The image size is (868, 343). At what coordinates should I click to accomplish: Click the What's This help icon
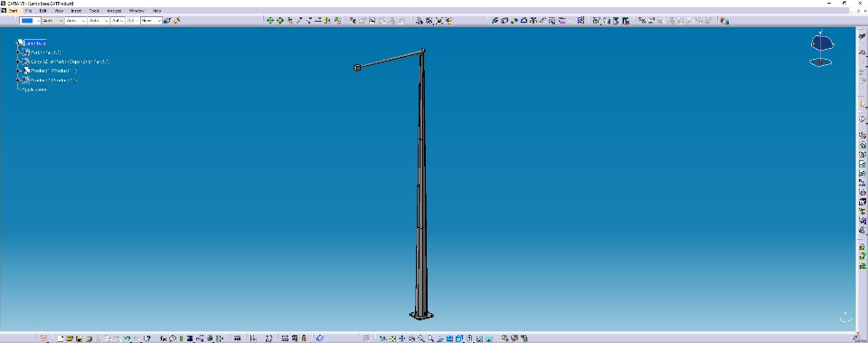tap(146, 338)
